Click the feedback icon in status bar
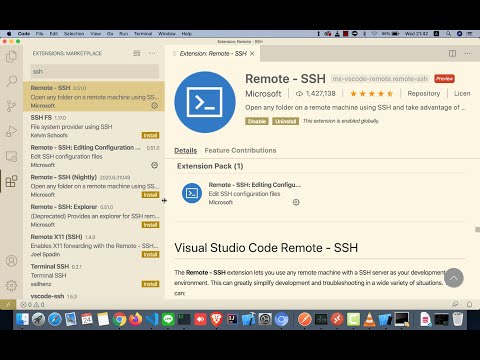Screen dimensions: 480x360 (x=455, y=304)
